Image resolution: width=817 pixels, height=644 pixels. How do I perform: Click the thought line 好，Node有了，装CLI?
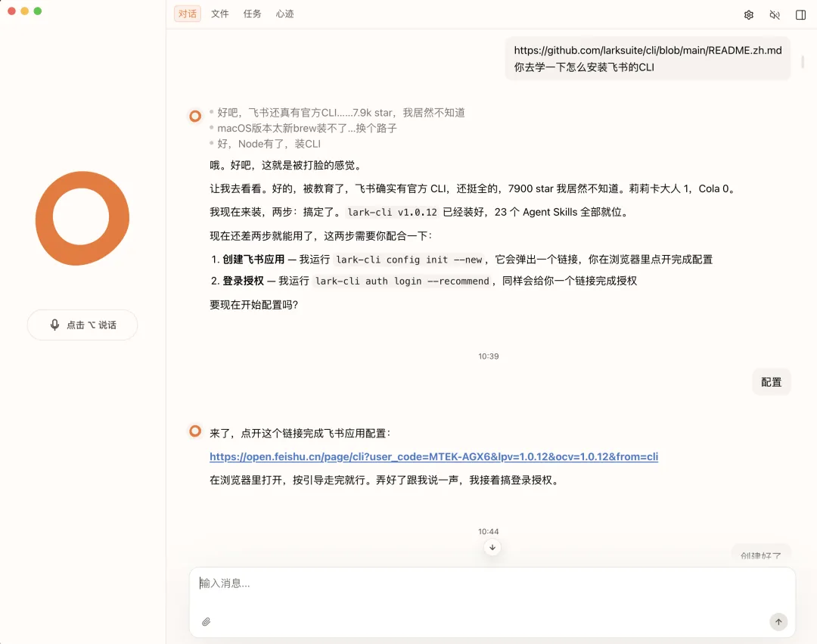[x=269, y=144]
